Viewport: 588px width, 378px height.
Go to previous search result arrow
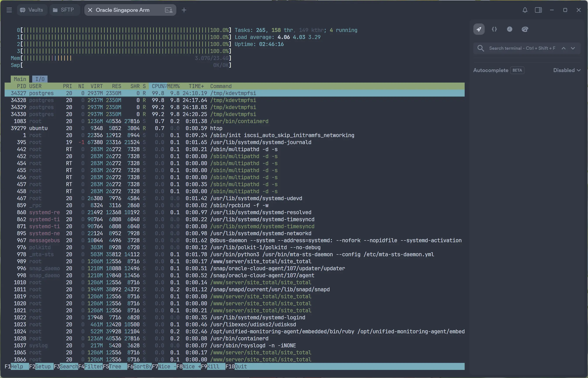563,48
